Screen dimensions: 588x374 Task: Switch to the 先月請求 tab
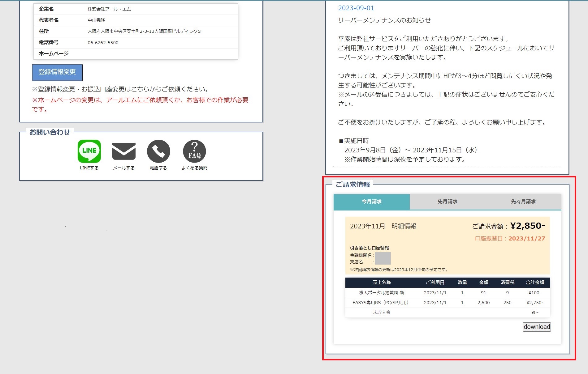coord(447,202)
